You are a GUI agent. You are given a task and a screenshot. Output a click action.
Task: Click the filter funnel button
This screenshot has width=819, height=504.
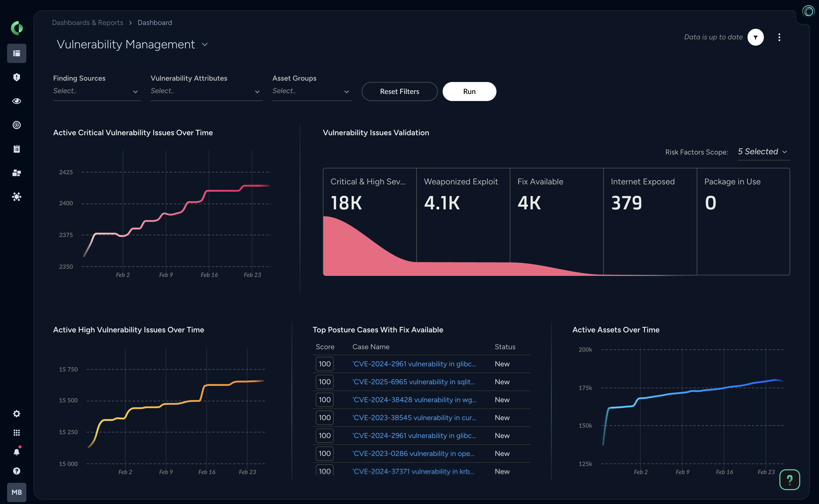click(x=755, y=37)
